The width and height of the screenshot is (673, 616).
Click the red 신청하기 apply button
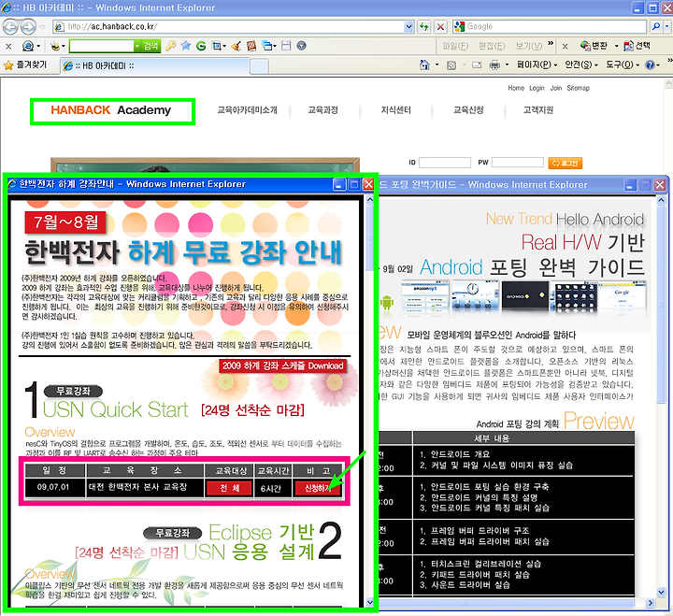(318, 489)
